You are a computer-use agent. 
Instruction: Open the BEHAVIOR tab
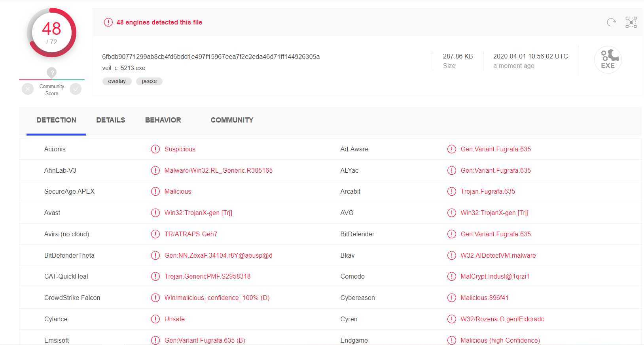tap(163, 120)
